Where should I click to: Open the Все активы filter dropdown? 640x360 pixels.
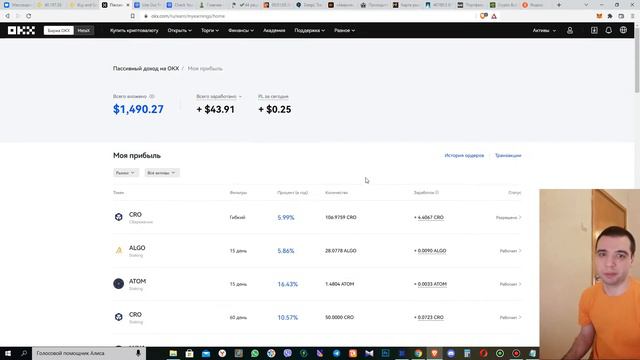click(x=162, y=173)
